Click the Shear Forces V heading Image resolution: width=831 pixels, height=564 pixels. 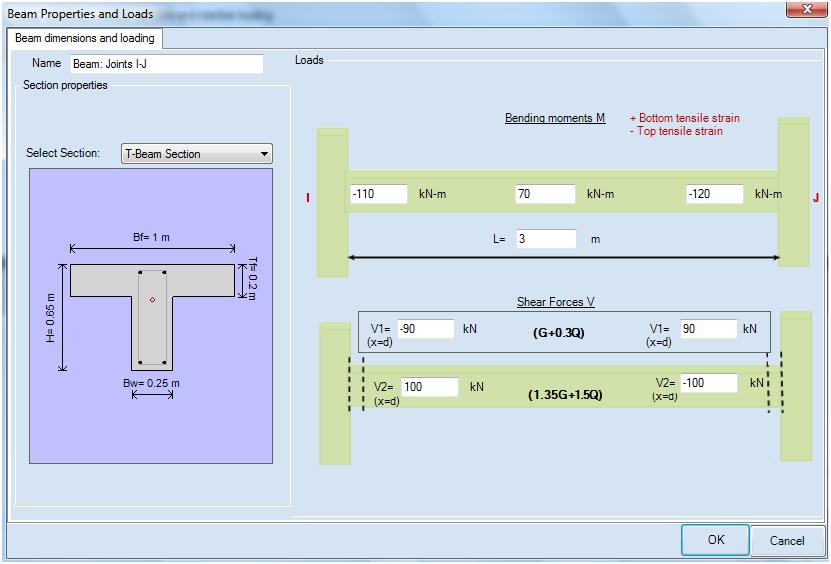[556, 302]
